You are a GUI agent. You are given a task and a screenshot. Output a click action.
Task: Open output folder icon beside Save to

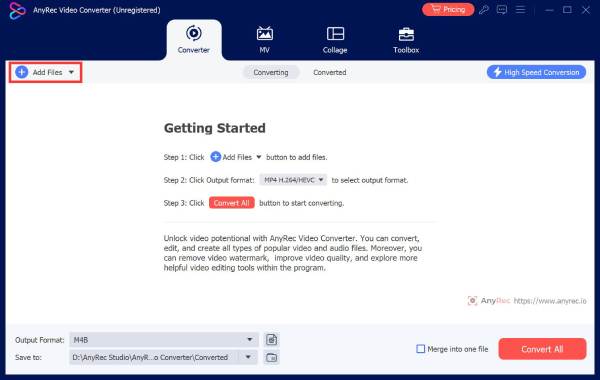271,357
